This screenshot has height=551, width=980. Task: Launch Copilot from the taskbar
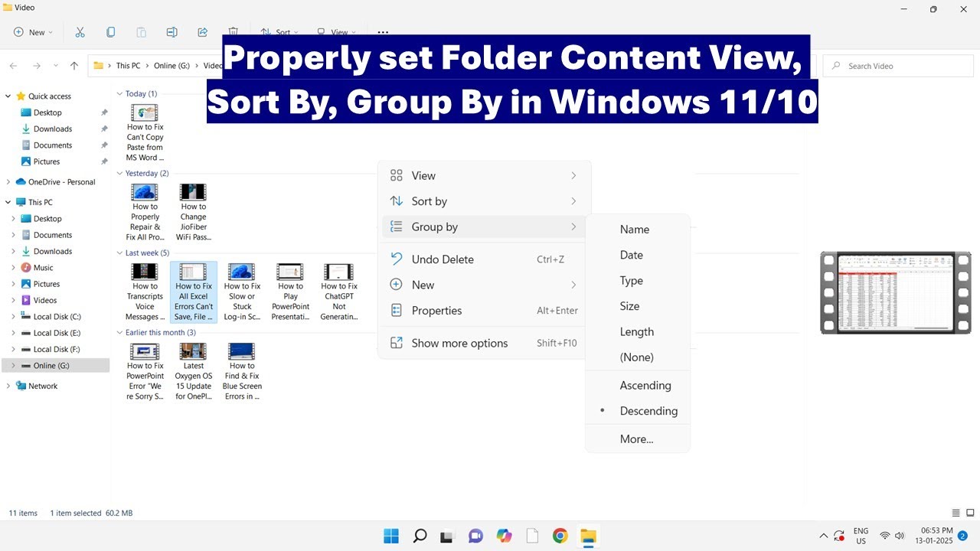point(504,536)
